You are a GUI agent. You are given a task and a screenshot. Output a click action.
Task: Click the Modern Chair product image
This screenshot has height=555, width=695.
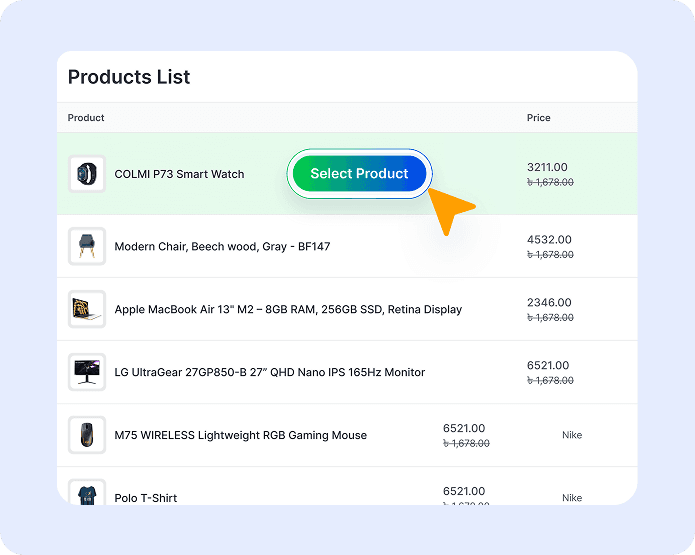click(x=86, y=246)
